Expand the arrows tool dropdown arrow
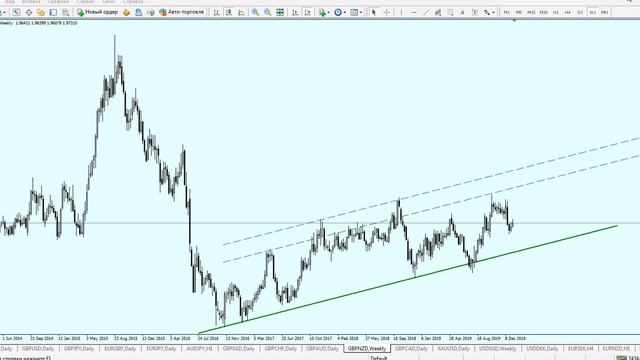The height and width of the screenshot is (360, 640). (x=493, y=13)
